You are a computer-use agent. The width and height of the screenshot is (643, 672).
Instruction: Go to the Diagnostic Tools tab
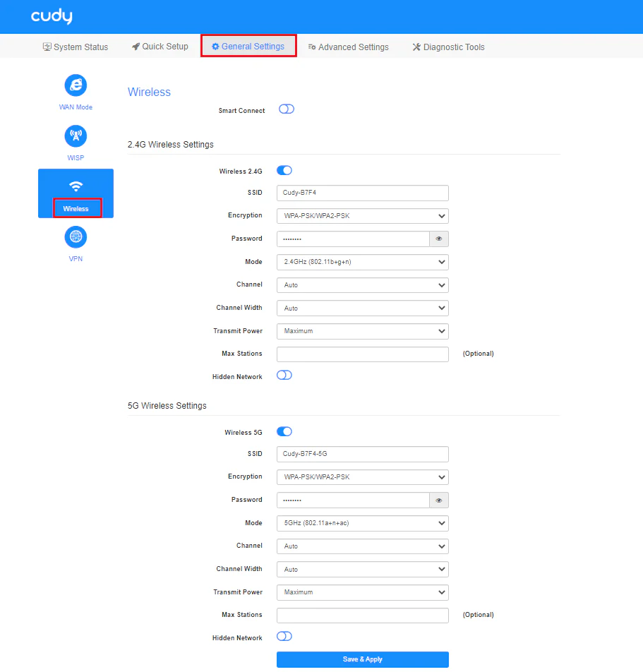pos(448,47)
